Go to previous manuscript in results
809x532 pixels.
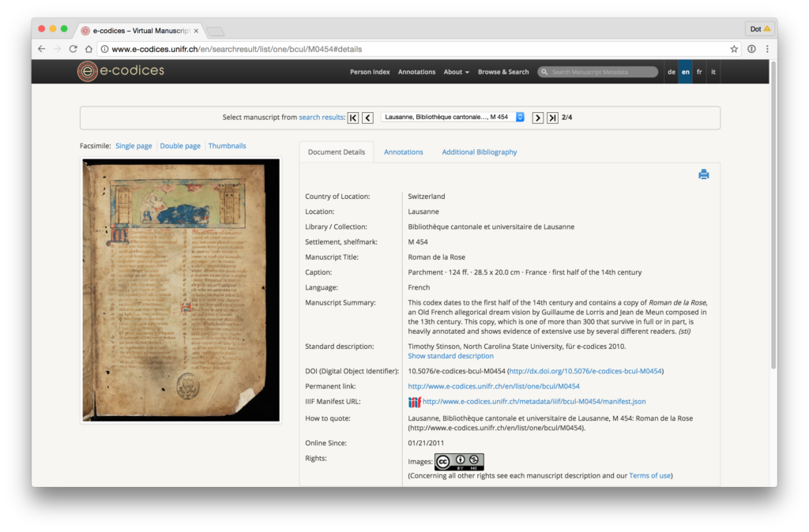tap(368, 118)
